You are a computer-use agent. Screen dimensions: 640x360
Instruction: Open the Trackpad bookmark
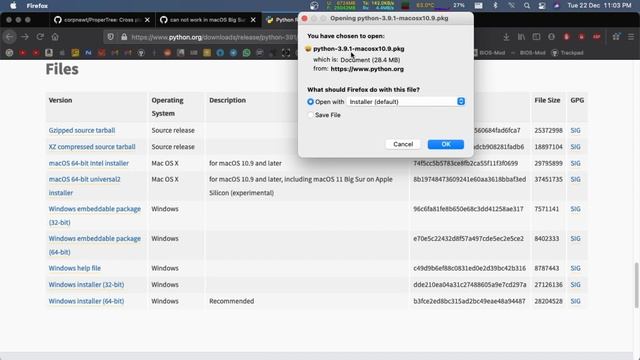click(x=567, y=53)
